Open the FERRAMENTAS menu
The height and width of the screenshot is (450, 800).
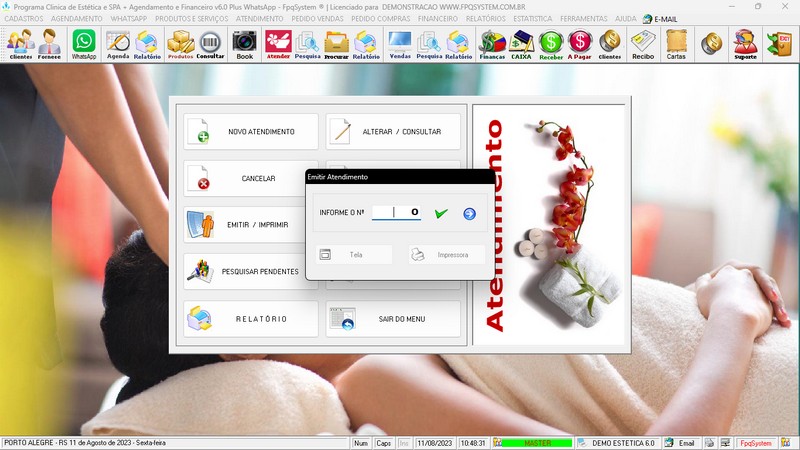coord(584,18)
